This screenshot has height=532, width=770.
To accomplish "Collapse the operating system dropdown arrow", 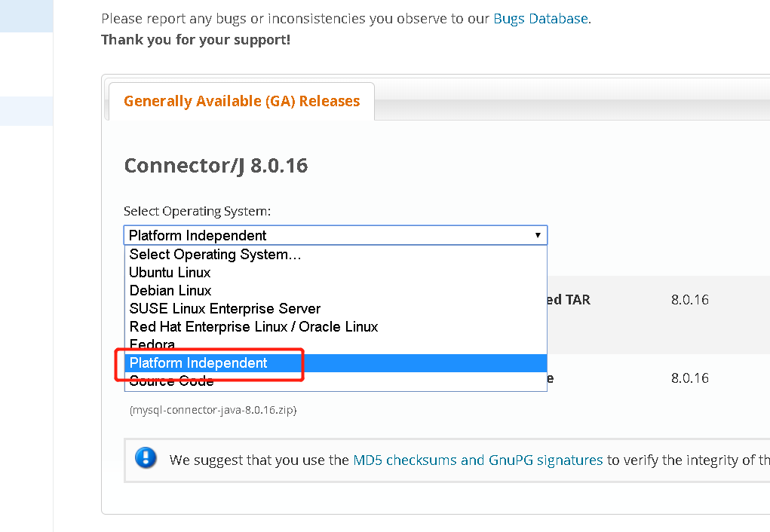I will click(x=538, y=235).
